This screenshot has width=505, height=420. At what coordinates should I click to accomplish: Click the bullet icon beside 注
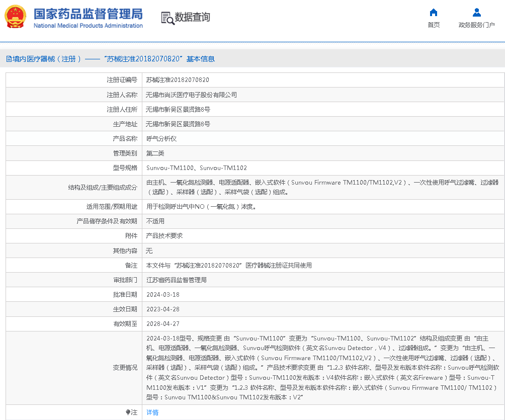tap(128, 412)
